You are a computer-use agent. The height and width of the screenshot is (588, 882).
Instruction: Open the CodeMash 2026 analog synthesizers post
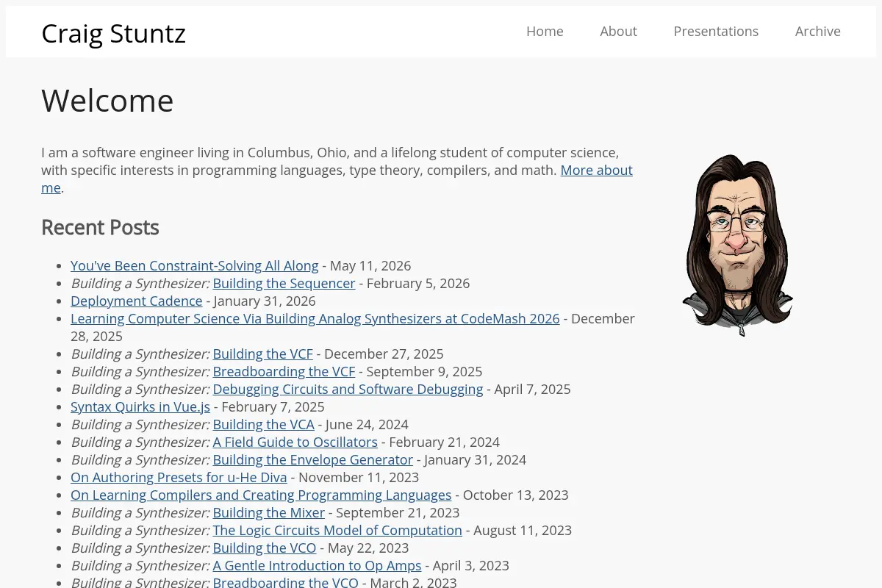(x=315, y=318)
